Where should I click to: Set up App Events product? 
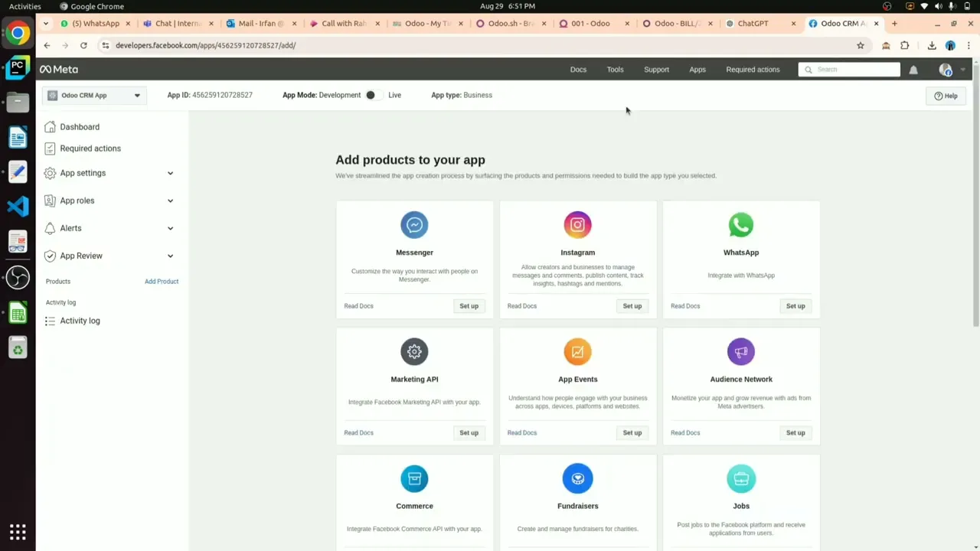click(632, 433)
